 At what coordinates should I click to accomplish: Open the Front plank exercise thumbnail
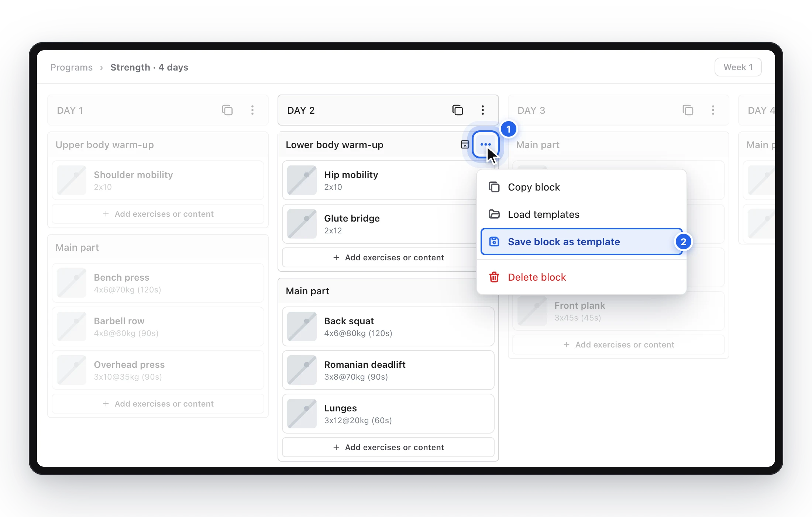pos(532,311)
